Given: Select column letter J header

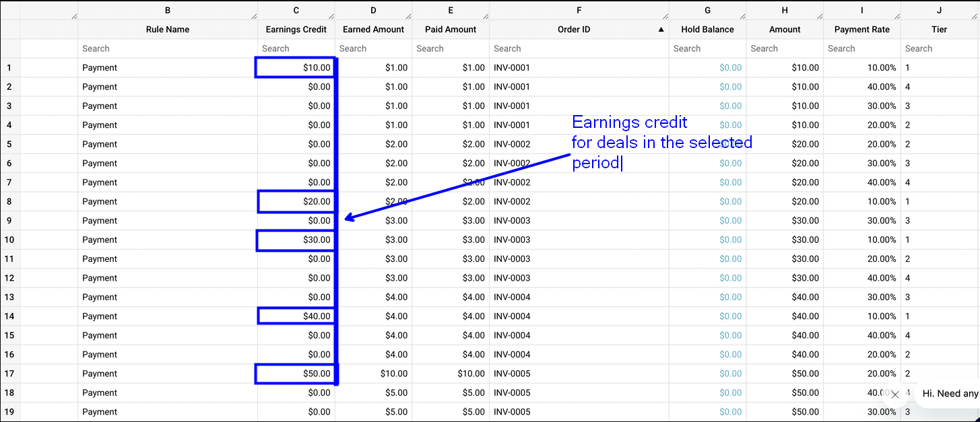Looking at the screenshot, I should [x=939, y=10].
